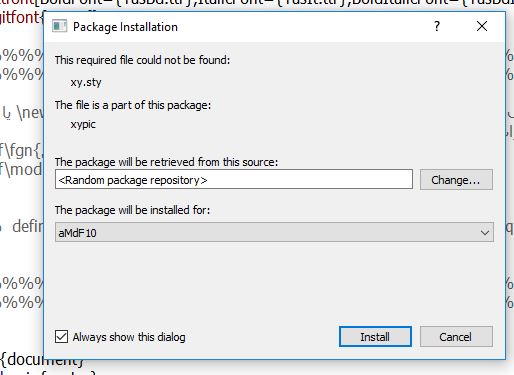This screenshot has width=514, height=375.
Task: Click the Install button
Action: click(x=375, y=337)
